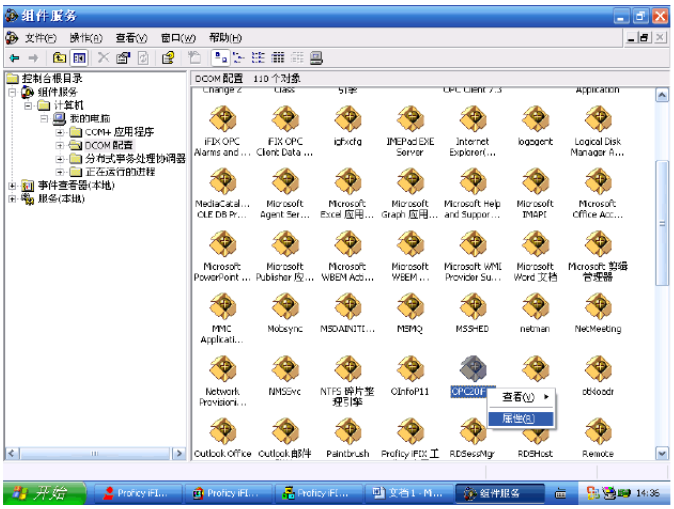Click the Back arrow toolbar button
The width and height of the screenshot is (674, 509).
pyautogui.click(x=15, y=58)
